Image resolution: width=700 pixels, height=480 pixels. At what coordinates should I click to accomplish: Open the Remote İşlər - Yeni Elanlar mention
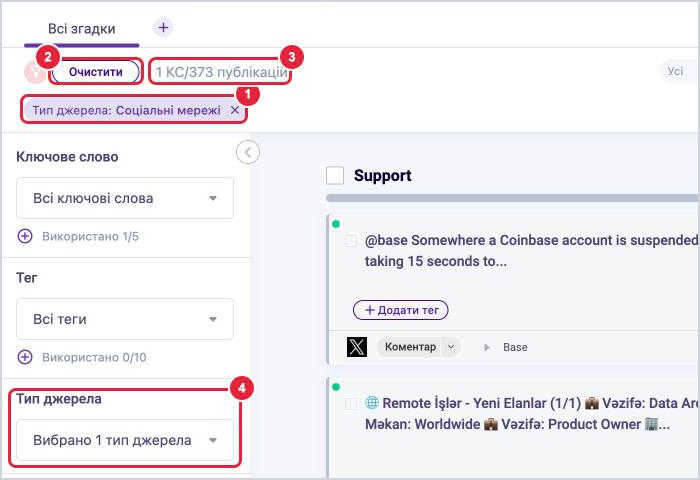click(x=530, y=413)
